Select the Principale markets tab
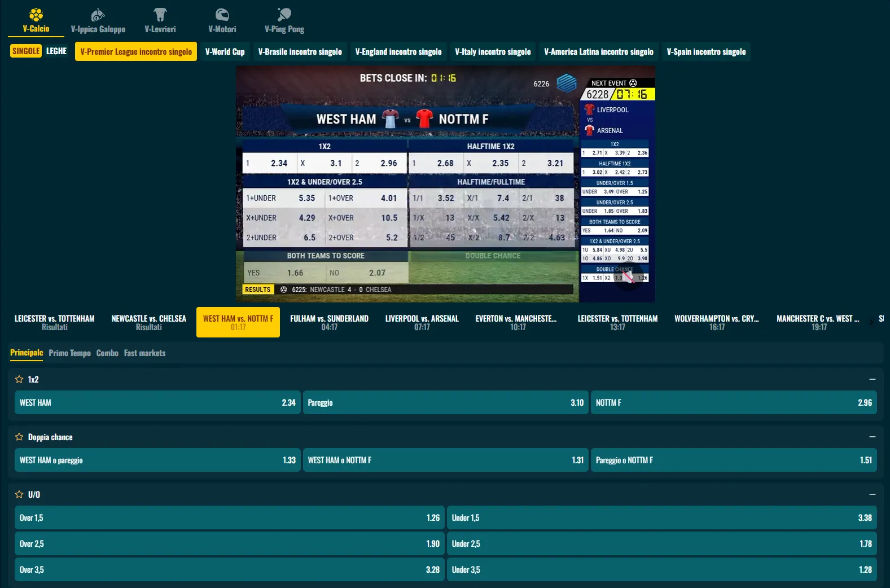Image resolution: width=890 pixels, height=588 pixels. [x=27, y=353]
